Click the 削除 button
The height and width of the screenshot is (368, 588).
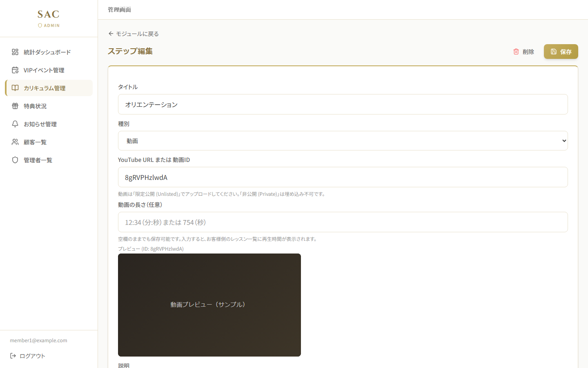point(523,52)
